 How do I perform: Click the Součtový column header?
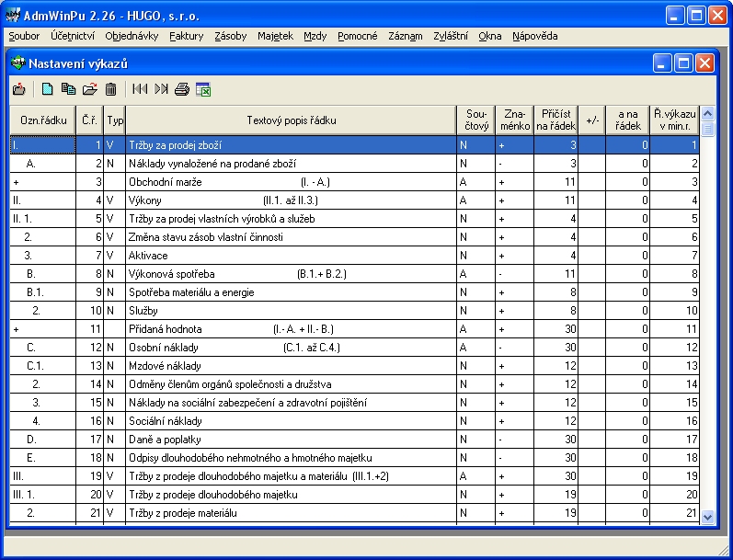(x=476, y=120)
